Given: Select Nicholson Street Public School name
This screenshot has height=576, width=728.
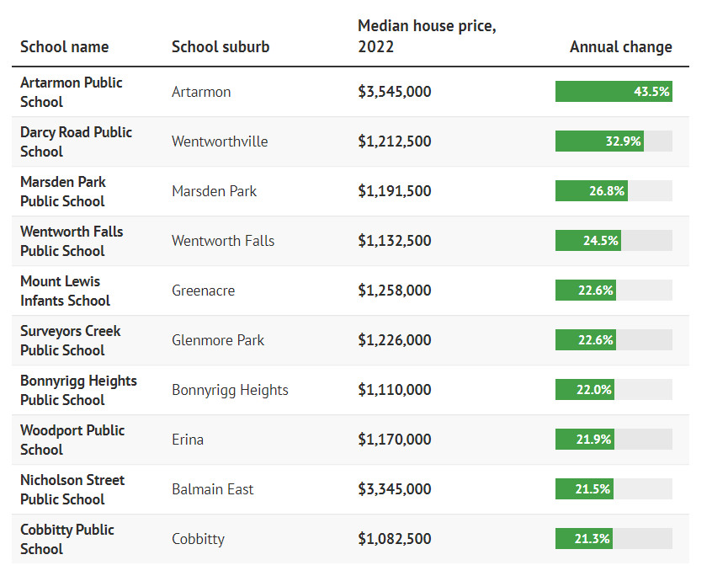Looking at the screenshot, I should tap(72, 489).
